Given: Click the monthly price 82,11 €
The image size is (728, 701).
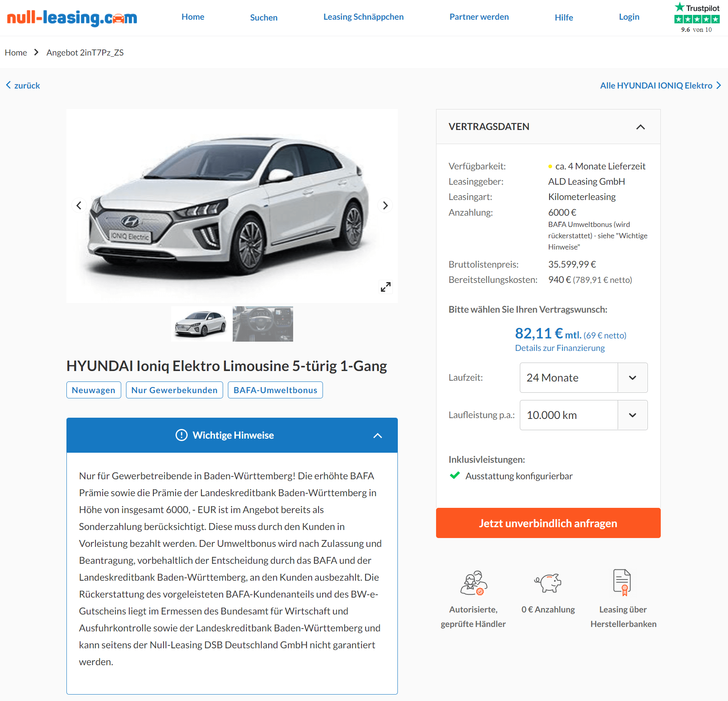Looking at the screenshot, I should [539, 333].
